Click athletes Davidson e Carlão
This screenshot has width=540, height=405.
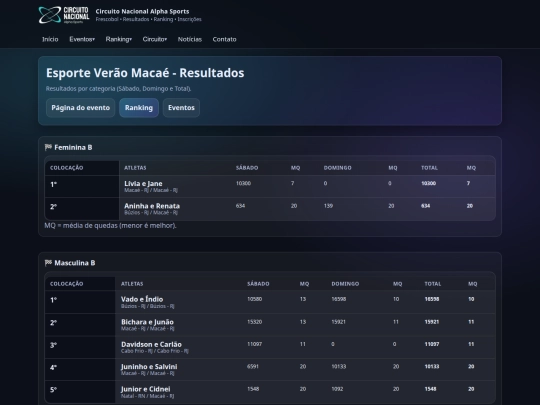point(151,344)
